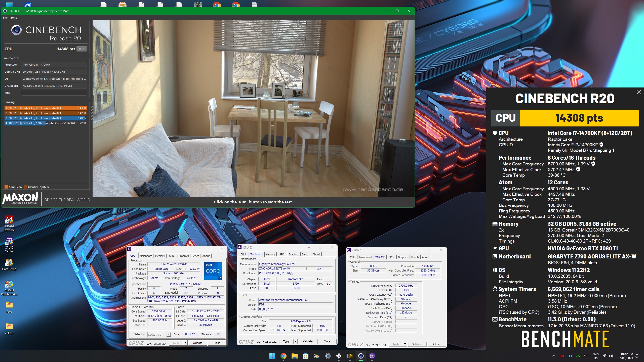Switch to BenchMate via BM taskbar icon

click(350, 356)
